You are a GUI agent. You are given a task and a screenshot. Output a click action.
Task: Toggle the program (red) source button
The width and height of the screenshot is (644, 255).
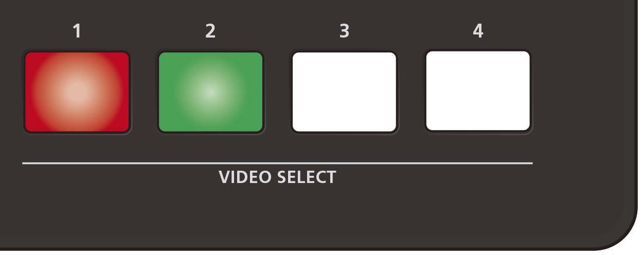77,92
